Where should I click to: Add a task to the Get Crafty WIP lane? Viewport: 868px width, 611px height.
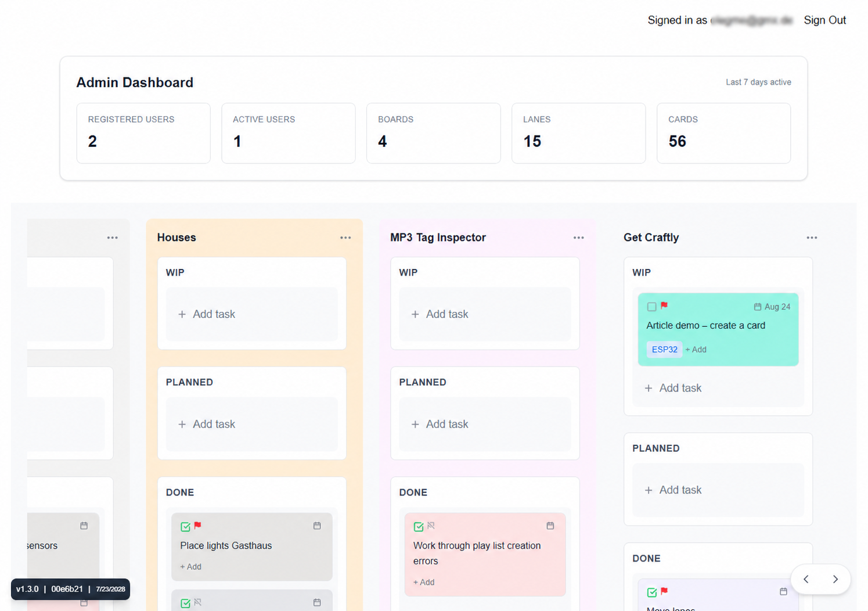pos(673,388)
